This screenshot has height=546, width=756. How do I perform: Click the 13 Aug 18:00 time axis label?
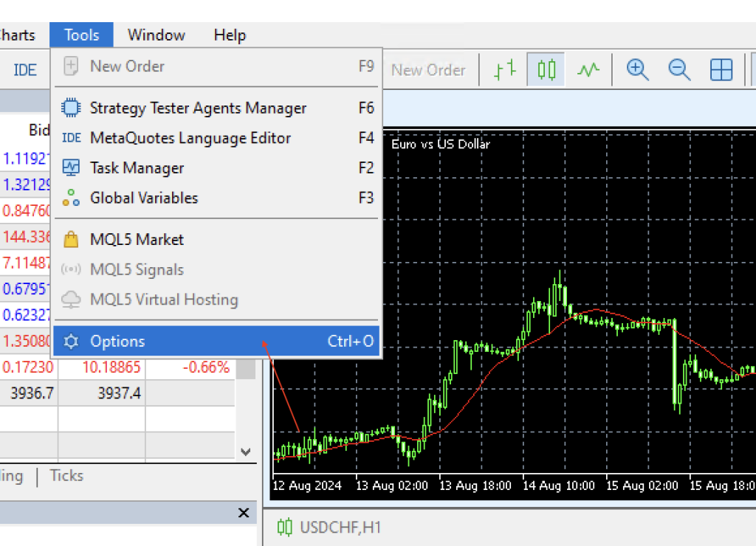(x=475, y=485)
